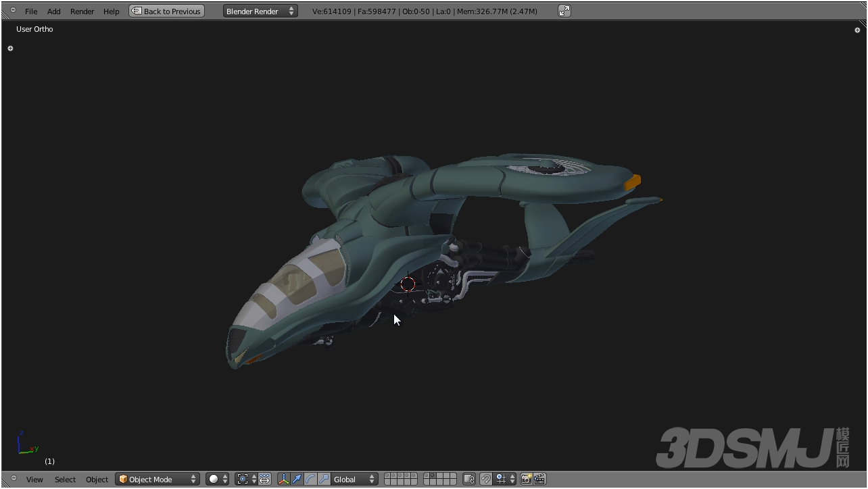Toggle snap during transform magnet icon
The height and width of the screenshot is (489, 868).
(x=485, y=479)
